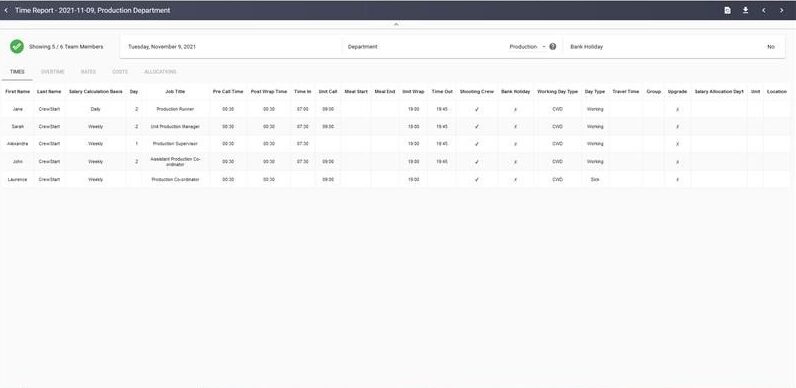Click the green check status icon
796x388 pixels.
[17, 46]
